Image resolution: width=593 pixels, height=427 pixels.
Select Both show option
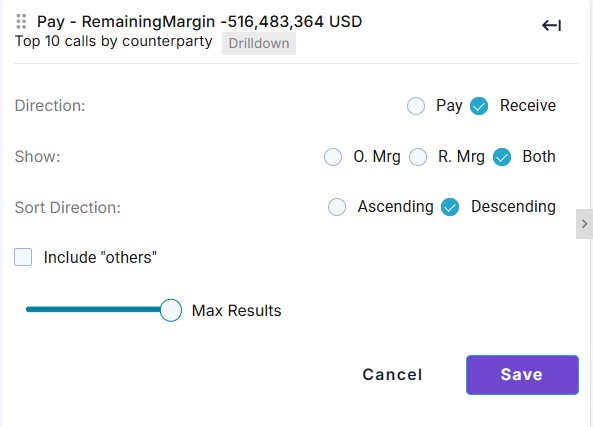click(502, 157)
